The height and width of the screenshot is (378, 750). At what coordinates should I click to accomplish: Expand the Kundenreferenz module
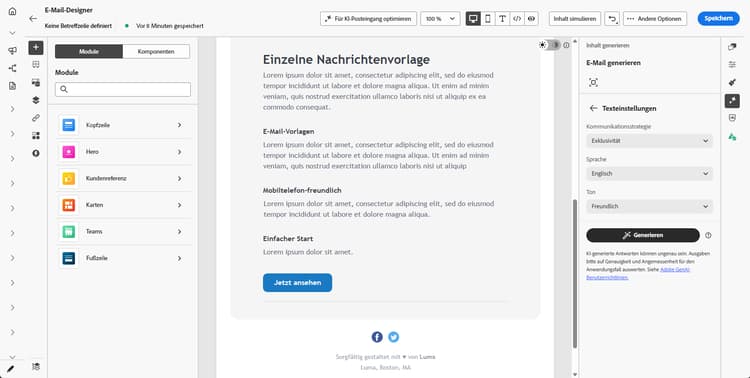click(125, 178)
